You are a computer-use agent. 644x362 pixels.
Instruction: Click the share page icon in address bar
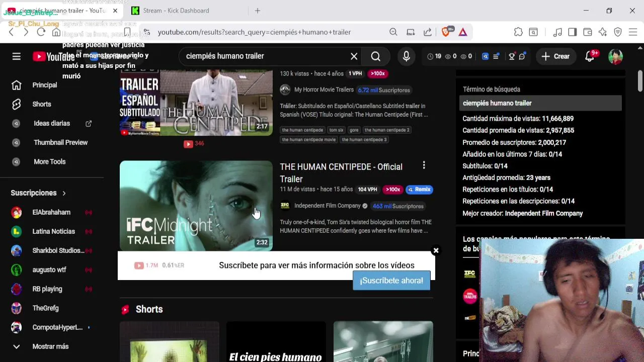tap(428, 32)
